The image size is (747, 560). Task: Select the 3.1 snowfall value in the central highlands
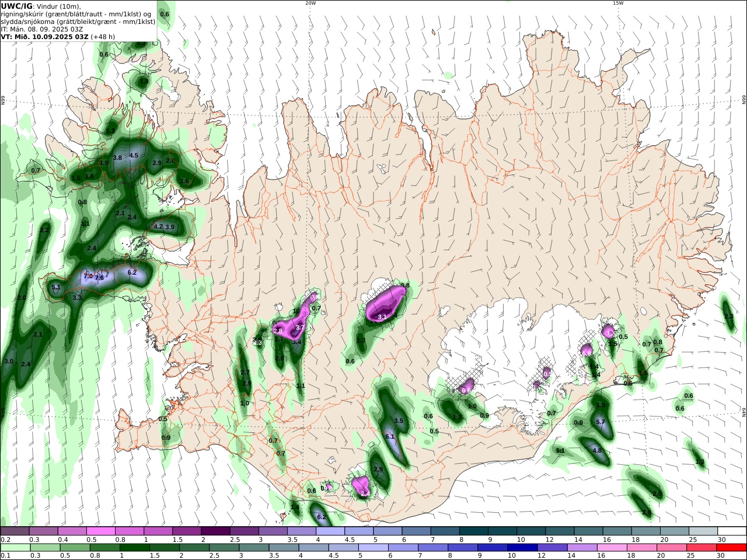click(x=383, y=317)
